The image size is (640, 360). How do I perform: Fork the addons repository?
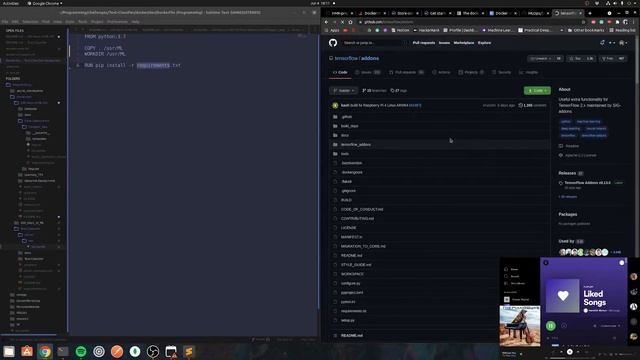pos(612,59)
